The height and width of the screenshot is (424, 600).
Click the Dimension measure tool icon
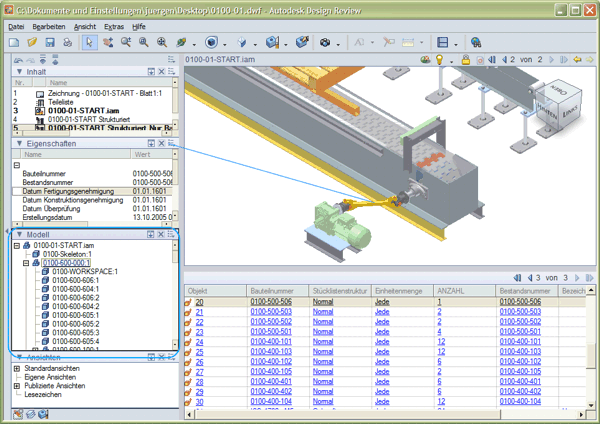(x=408, y=42)
